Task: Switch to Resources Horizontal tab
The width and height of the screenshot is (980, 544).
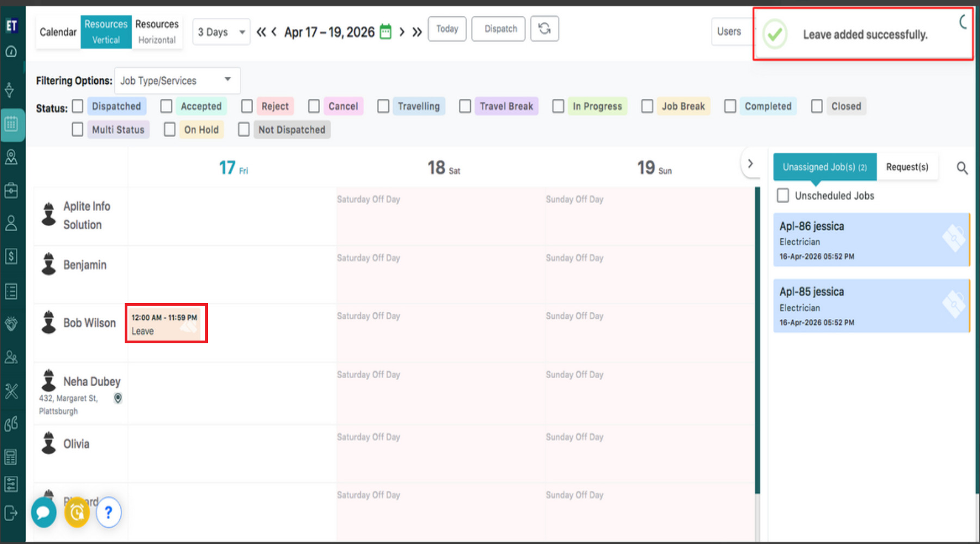Action: coord(157,32)
